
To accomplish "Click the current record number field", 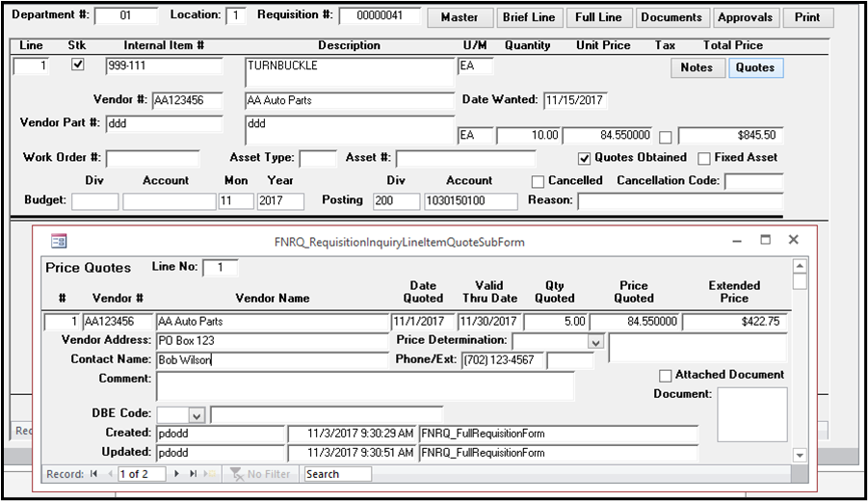I will (x=142, y=474).
